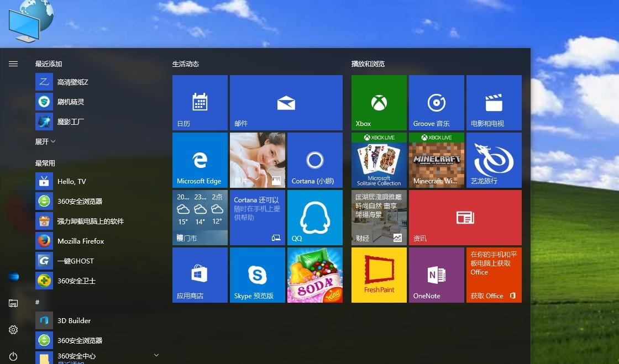The width and height of the screenshot is (619, 364).
Task: Open the 财经 finance news tile
Action: coord(379,218)
